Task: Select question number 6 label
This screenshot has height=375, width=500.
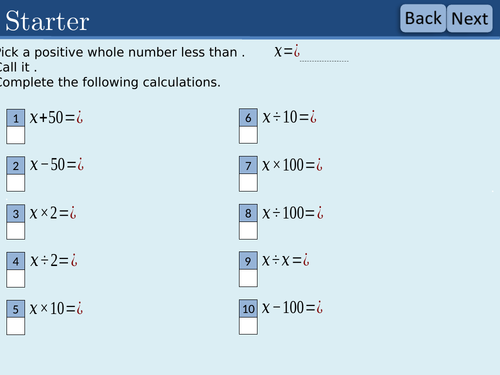Action: 248,117
